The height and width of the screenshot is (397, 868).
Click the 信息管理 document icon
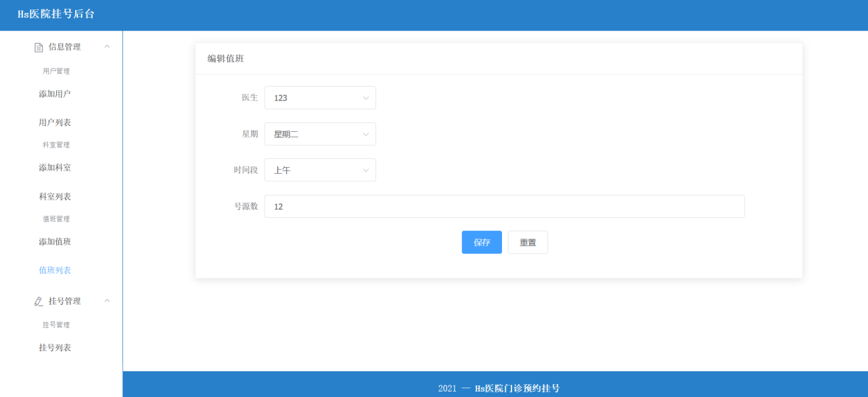click(39, 47)
